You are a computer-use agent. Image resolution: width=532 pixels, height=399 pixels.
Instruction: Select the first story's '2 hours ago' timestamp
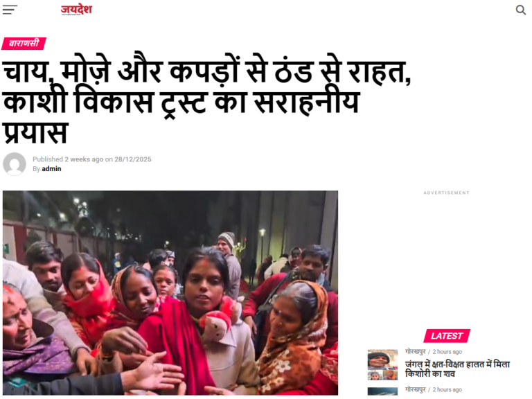point(447,351)
